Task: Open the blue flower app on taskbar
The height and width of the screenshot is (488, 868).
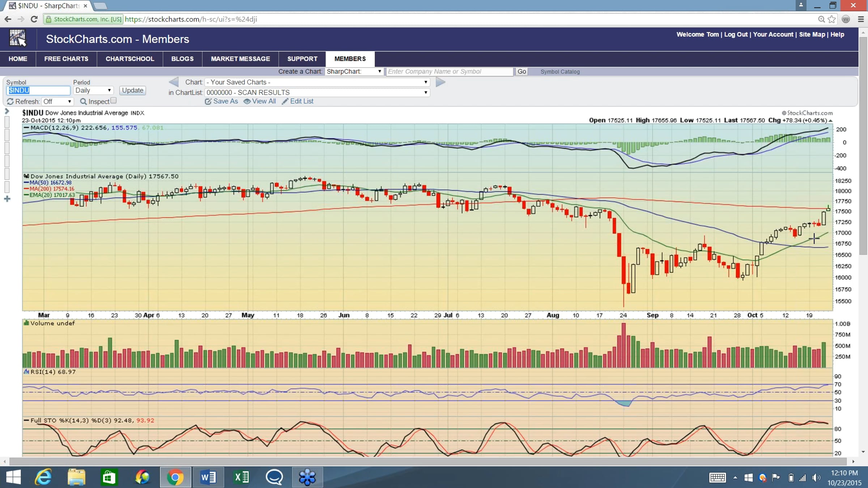Action: click(307, 477)
